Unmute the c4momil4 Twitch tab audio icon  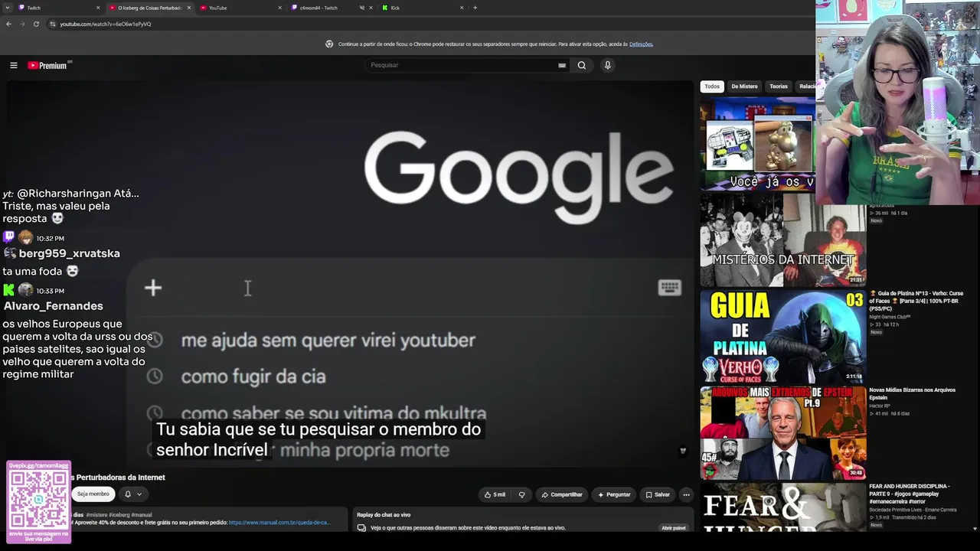point(361,8)
